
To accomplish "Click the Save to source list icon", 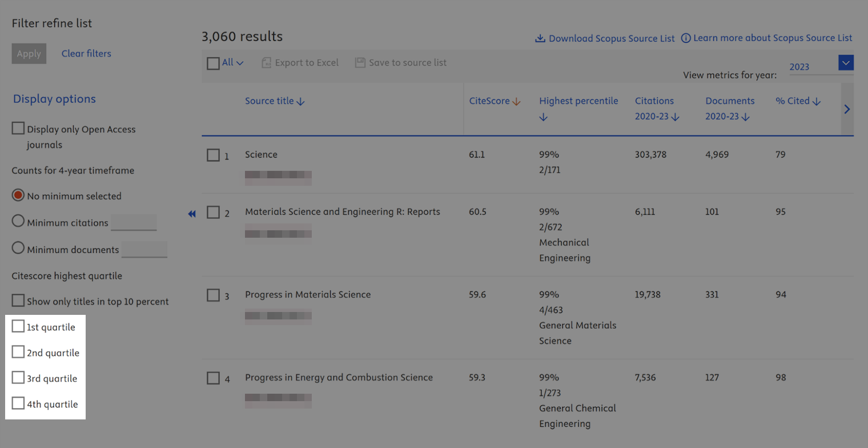I will point(360,63).
